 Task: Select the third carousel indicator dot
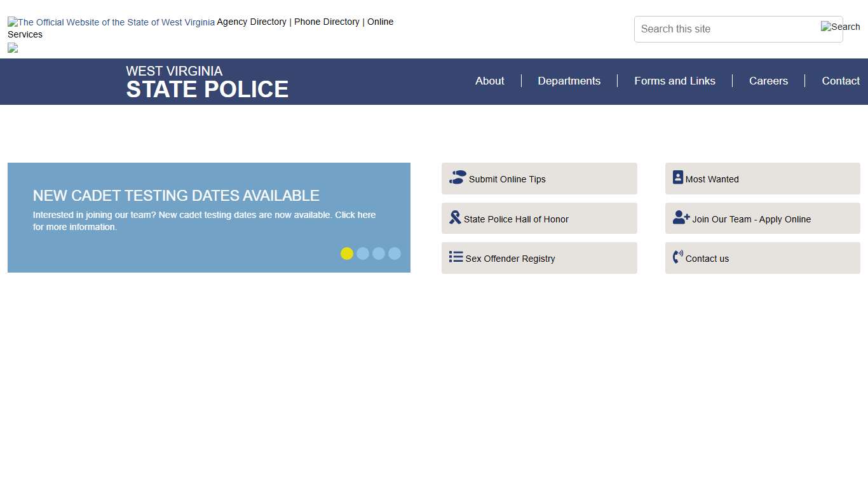[379, 254]
